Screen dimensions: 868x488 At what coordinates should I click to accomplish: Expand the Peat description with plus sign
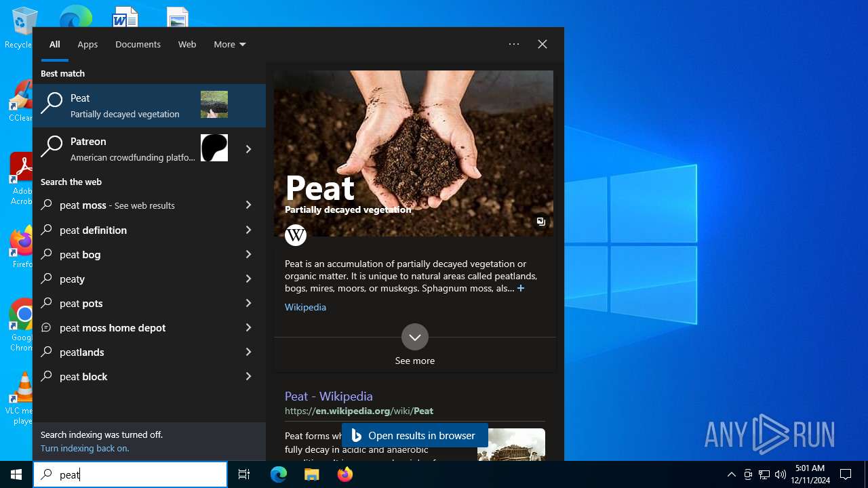(x=521, y=288)
